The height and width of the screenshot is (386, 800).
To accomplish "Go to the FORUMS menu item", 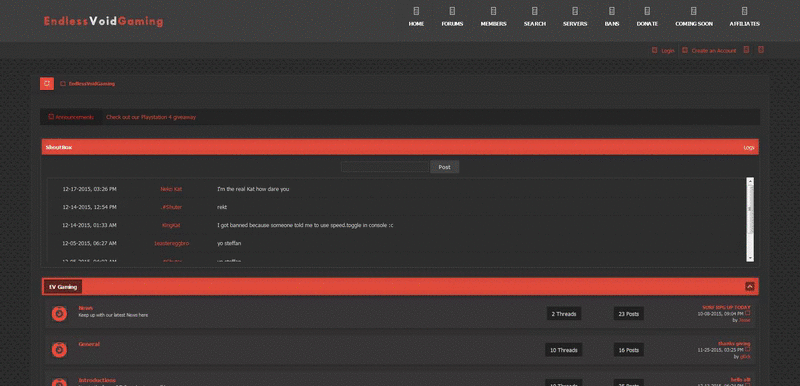I will (452, 24).
